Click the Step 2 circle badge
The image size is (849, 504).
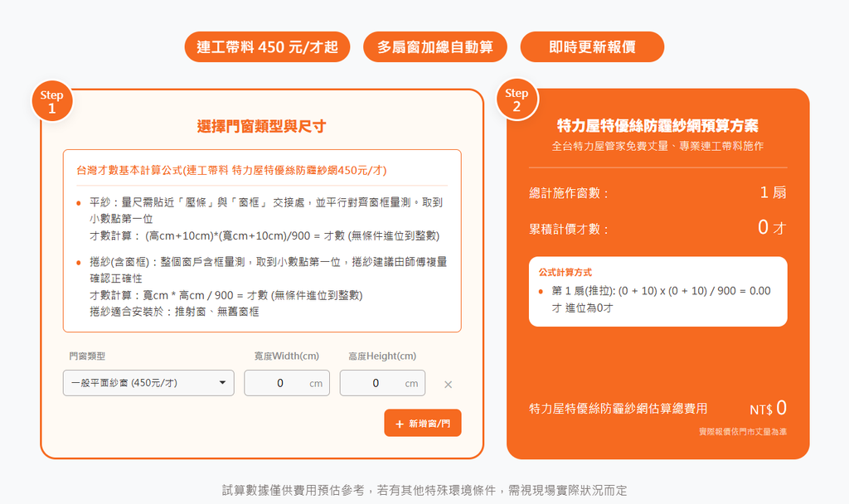tap(517, 99)
